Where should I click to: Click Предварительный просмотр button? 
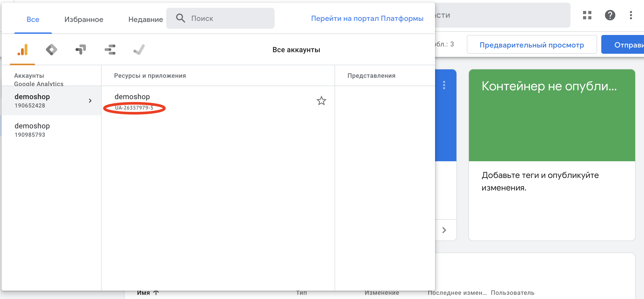tap(532, 45)
